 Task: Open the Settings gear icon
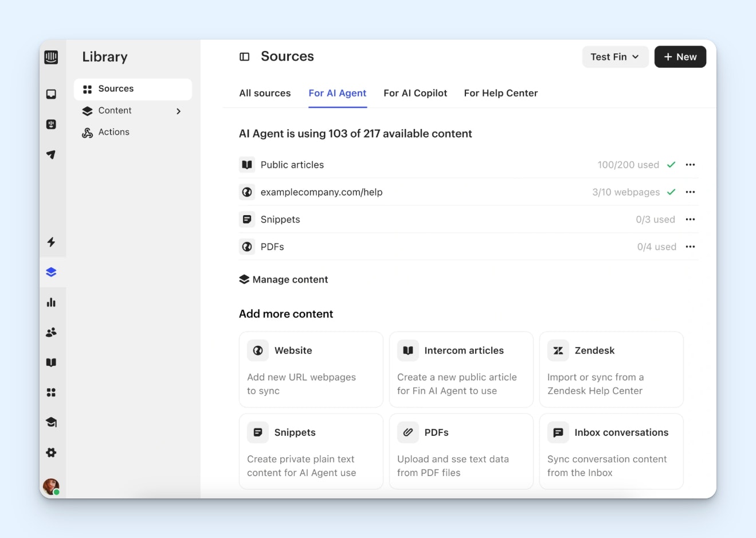point(51,453)
